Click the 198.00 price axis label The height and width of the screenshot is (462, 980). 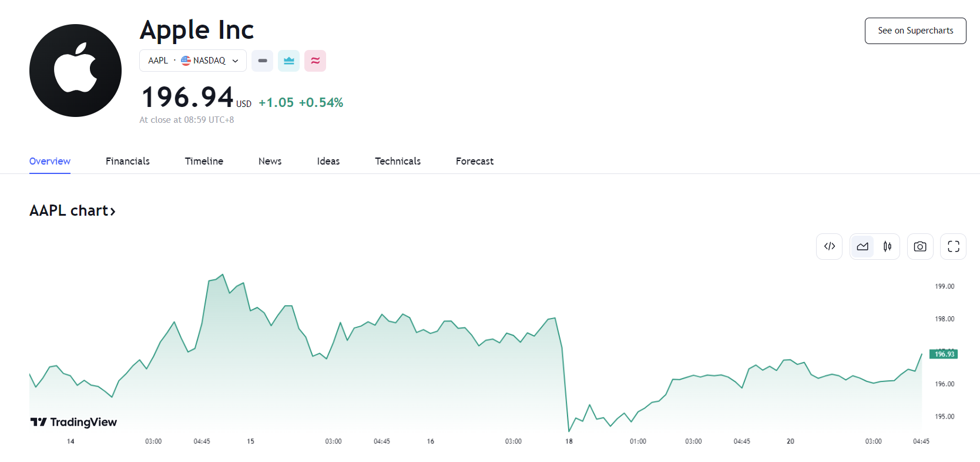click(945, 319)
